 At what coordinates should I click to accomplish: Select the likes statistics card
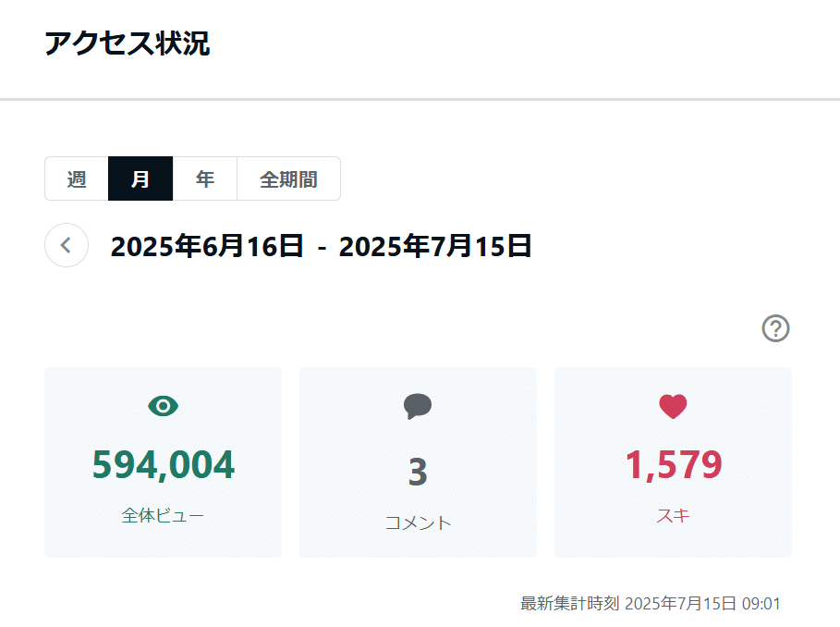tap(673, 462)
